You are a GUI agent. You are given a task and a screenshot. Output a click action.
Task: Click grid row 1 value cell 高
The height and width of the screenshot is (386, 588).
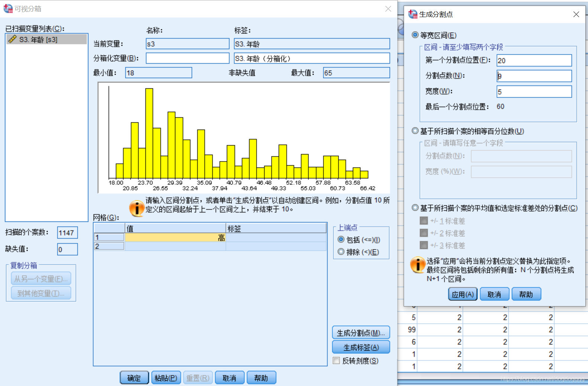(175, 237)
